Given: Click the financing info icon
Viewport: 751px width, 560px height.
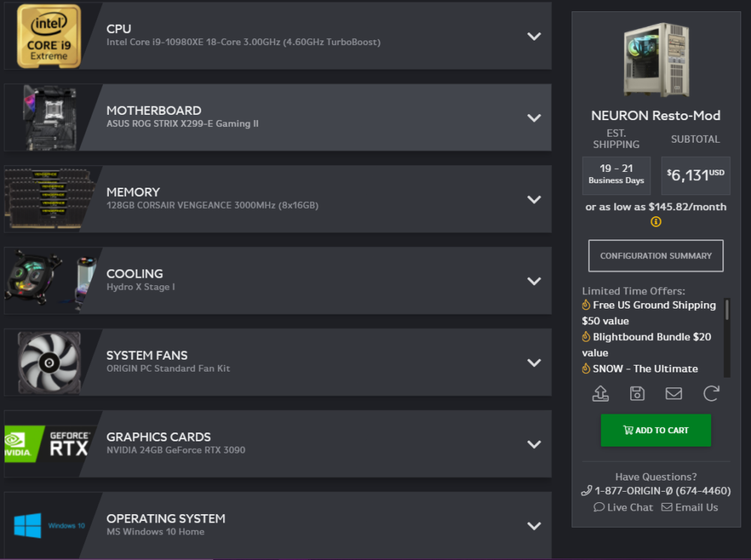Looking at the screenshot, I should coord(656,221).
